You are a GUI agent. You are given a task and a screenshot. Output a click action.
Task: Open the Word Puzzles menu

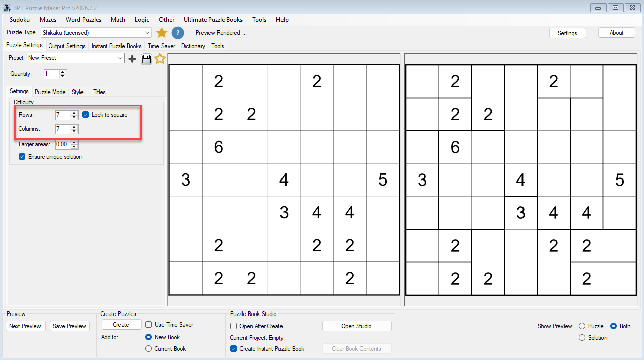click(84, 20)
